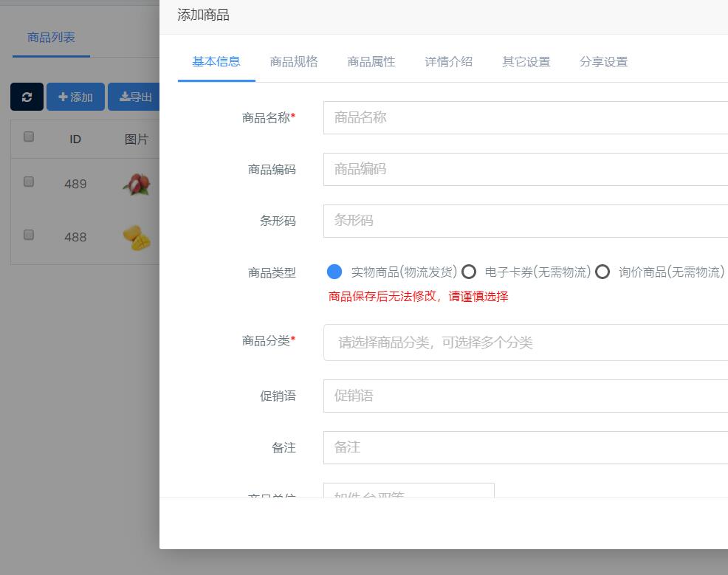Select 询价商品(无需物流) radio option
Image resolution: width=728 pixels, height=575 pixels.
[602, 272]
